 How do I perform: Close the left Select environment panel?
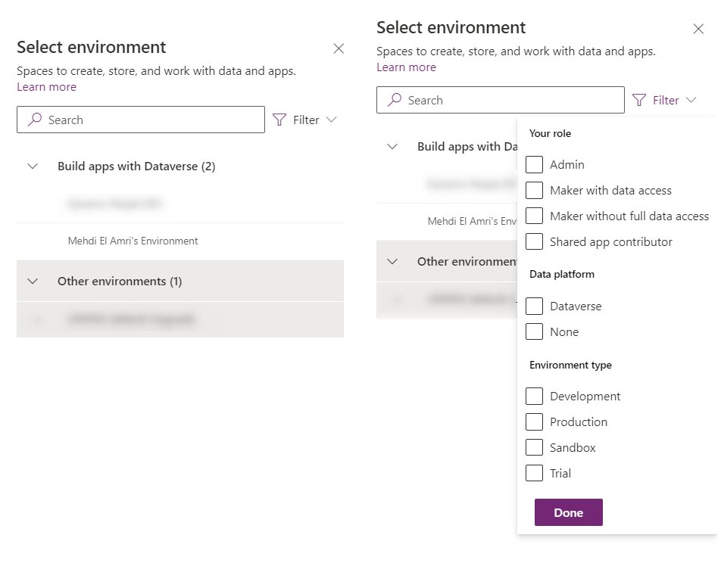click(339, 48)
